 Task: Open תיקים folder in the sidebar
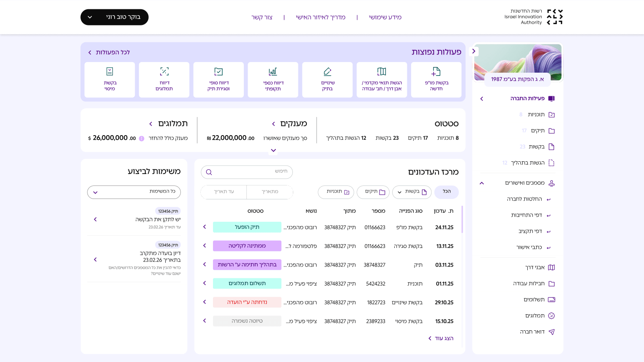(538, 131)
